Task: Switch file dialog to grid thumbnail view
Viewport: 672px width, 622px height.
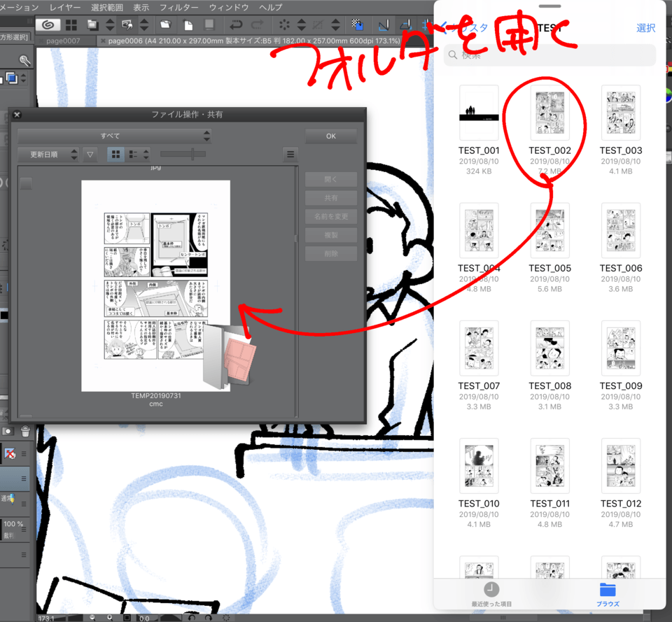Action: click(116, 155)
